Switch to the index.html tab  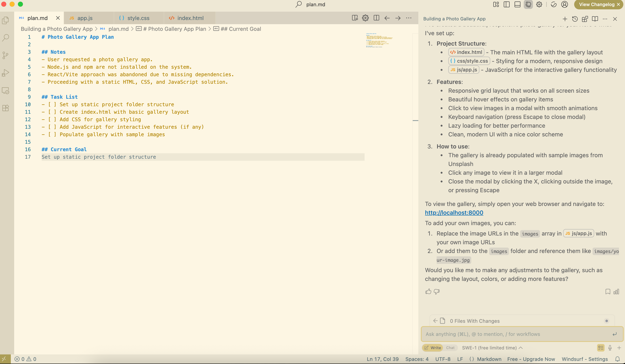click(x=190, y=18)
